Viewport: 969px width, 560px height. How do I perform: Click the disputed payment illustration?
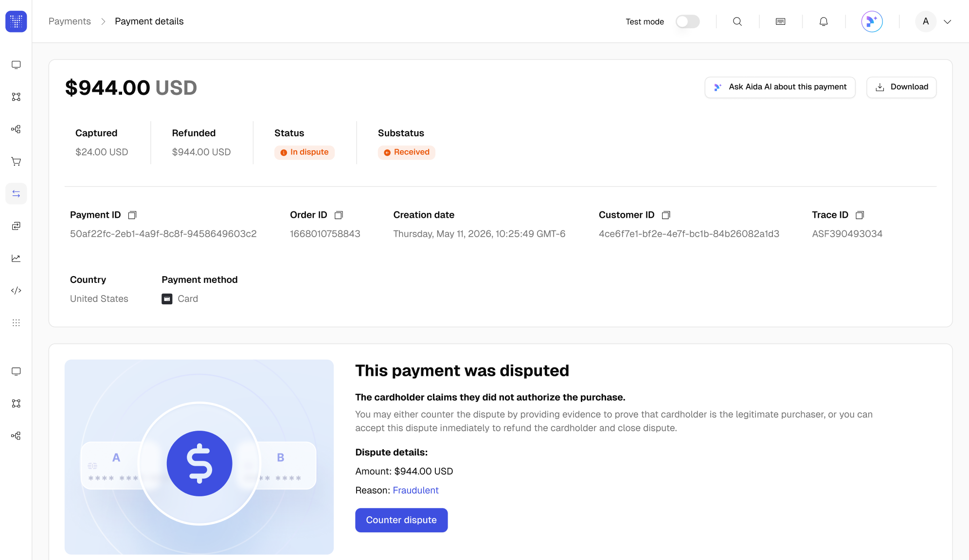(199, 457)
